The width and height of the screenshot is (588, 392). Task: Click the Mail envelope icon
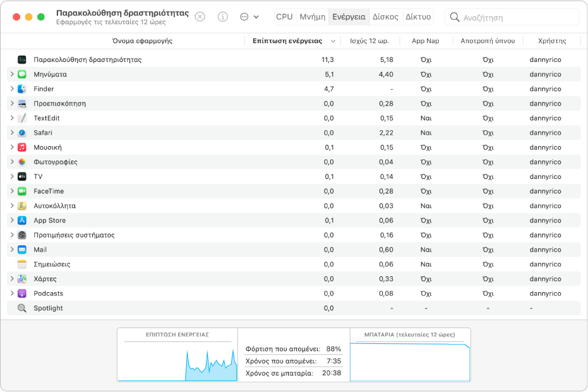tap(22, 250)
